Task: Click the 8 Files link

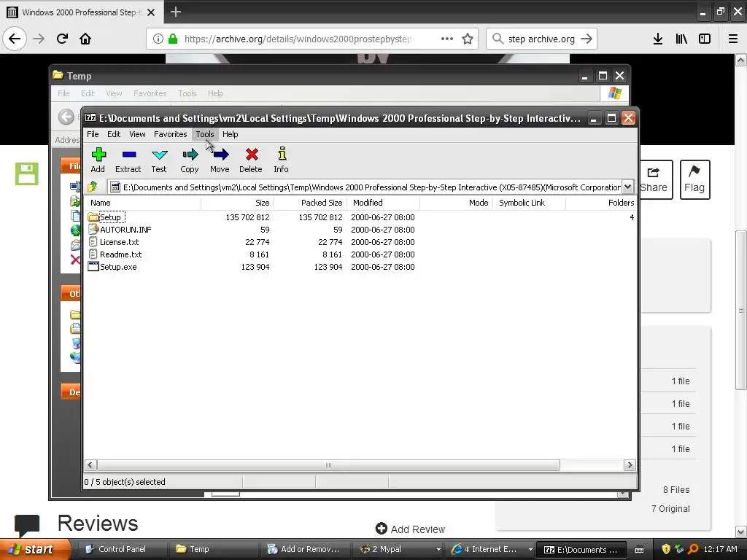Action: 676,489
